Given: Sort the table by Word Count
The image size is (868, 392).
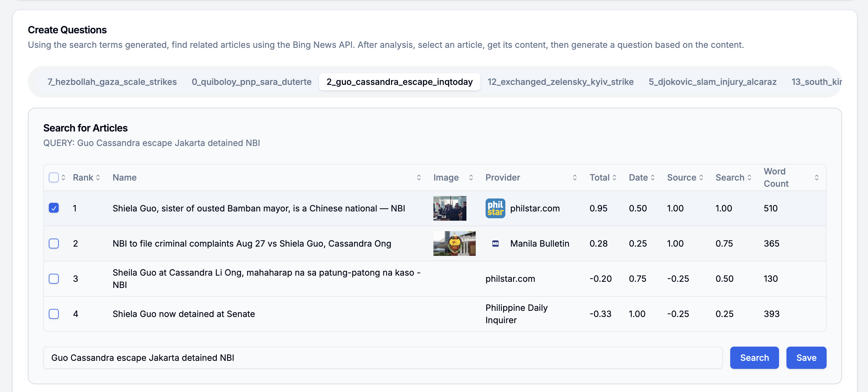Looking at the screenshot, I should (x=816, y=177).
